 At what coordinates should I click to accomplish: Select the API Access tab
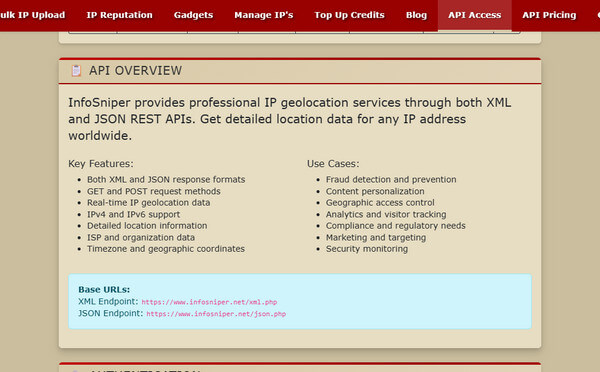pyautogui.click(x=474, y=15)
